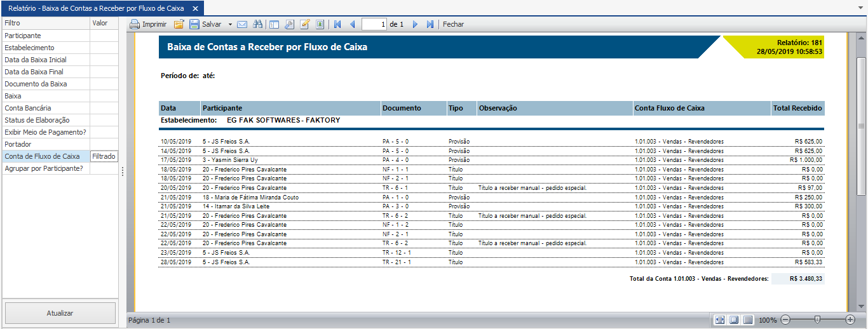Open search with the binoculars icon

click(x=258, y=25)
